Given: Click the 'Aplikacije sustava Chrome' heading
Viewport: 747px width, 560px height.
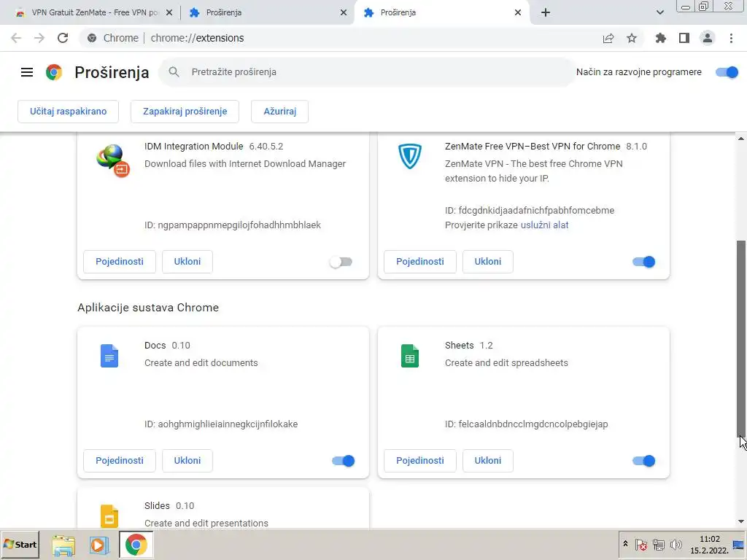Looking at the screenshot, I should (148, 308).
